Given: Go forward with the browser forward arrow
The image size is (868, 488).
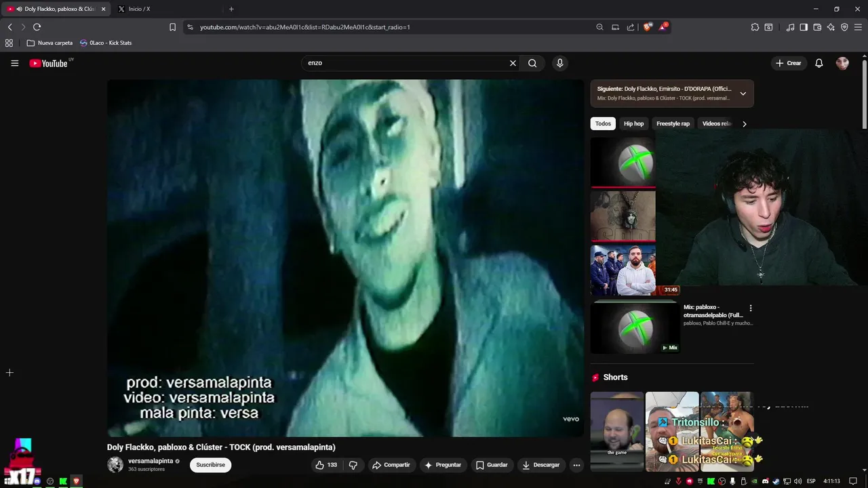Looking at the screenshot, I should (22, 27).
